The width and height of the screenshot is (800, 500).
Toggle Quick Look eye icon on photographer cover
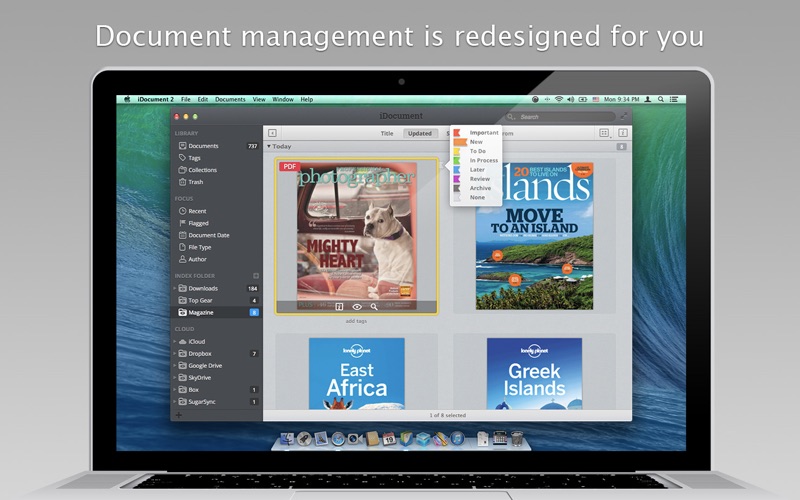[357, 307]
